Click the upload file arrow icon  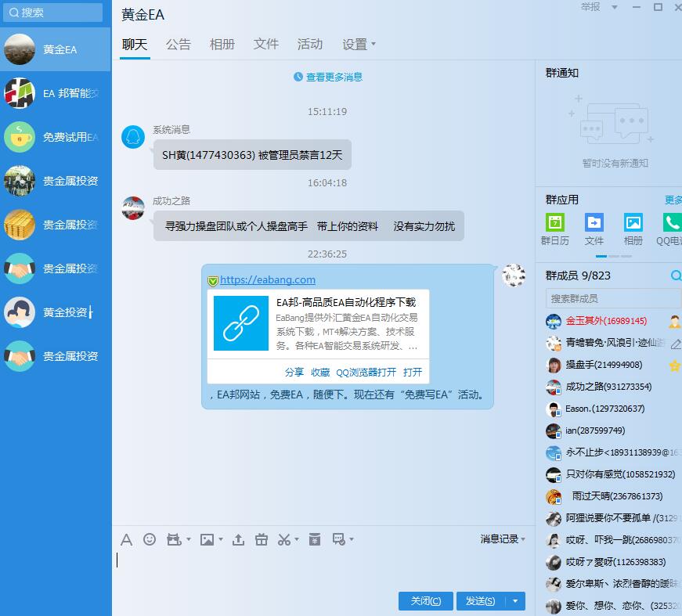click(x=238, y=539)
